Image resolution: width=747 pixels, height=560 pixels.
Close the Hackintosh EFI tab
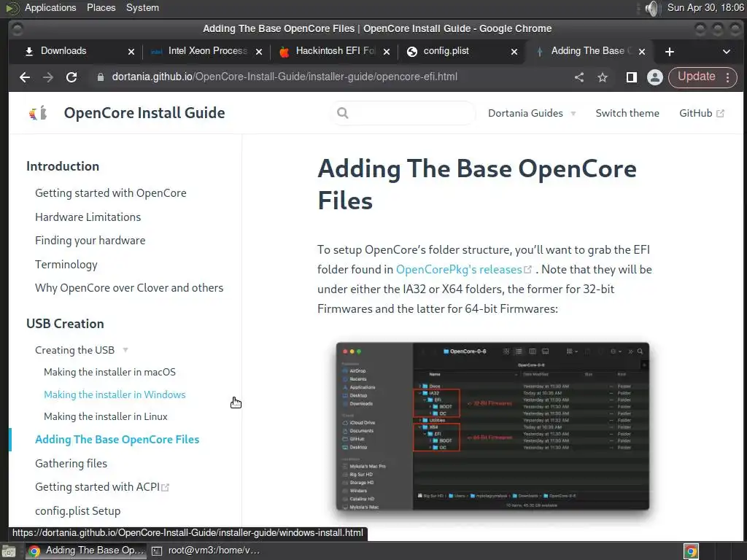pos(387,52)
